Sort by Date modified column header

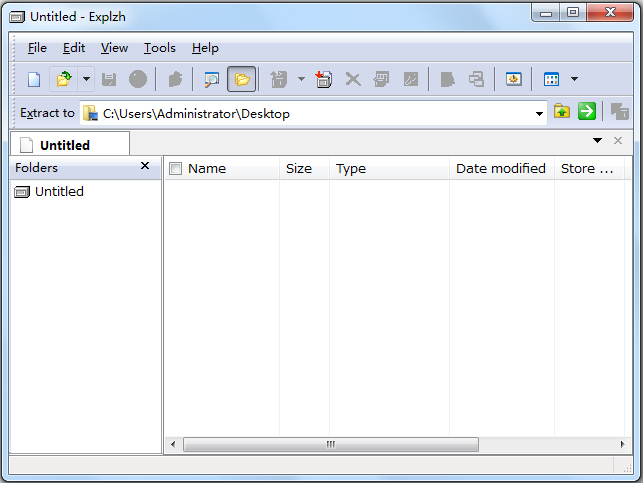pyautogui.click(x=500, y=169)
